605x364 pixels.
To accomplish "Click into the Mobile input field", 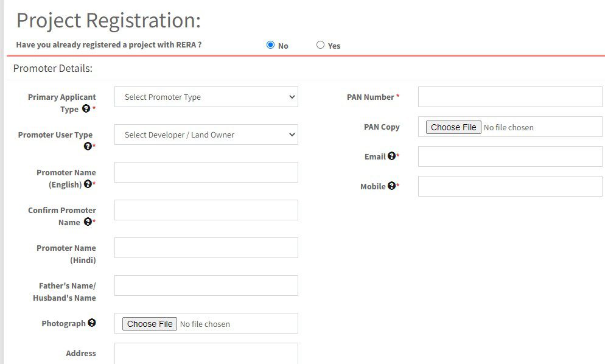I will point(509,186).
